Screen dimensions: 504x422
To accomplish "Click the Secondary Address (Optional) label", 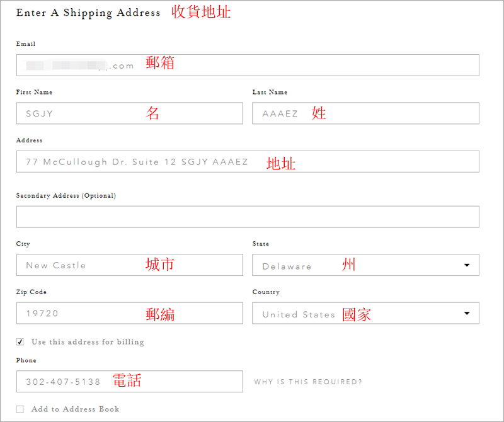I will 66,195.
